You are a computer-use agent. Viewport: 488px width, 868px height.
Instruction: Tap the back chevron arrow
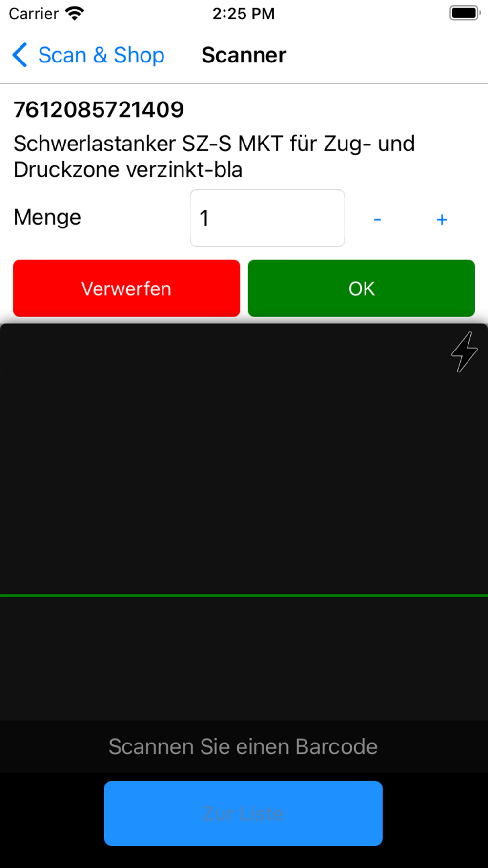click(x=20, y=55)
